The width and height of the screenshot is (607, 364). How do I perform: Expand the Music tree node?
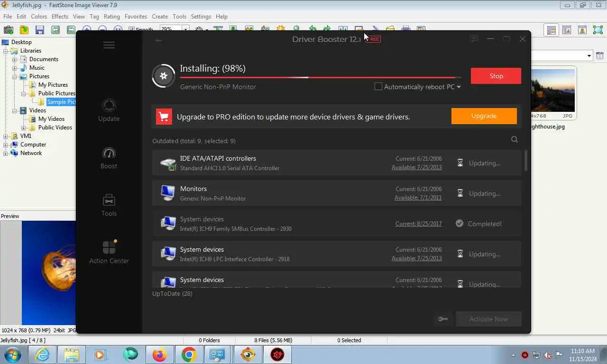[15, 68]
